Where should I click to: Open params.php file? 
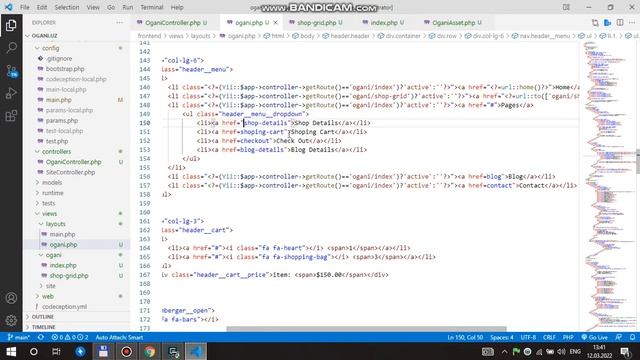62,120
